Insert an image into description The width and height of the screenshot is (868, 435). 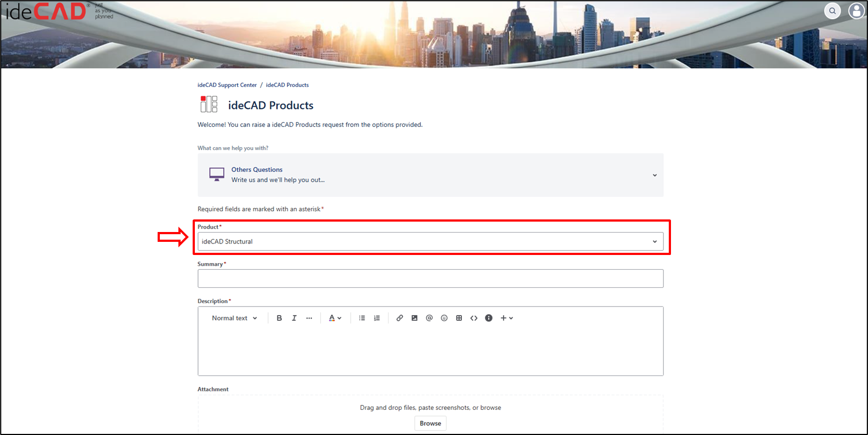pos(414,318)
